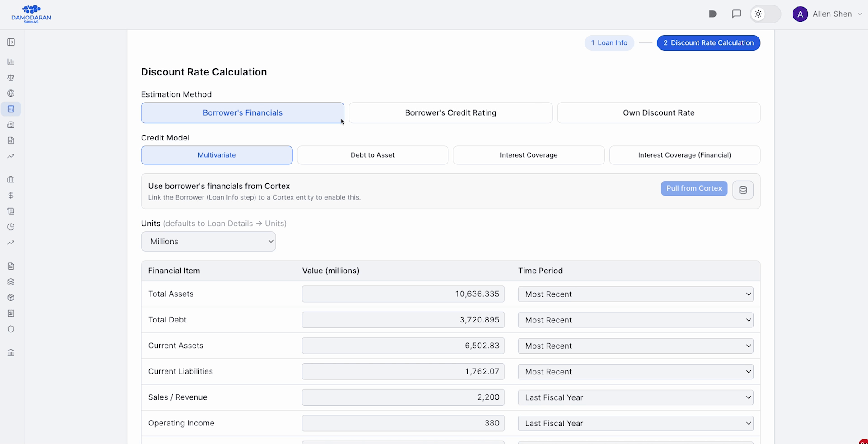Screen dimensions: 868x444
Task: Click the Sales / Revenue value field
Action: tap(403, 397)
